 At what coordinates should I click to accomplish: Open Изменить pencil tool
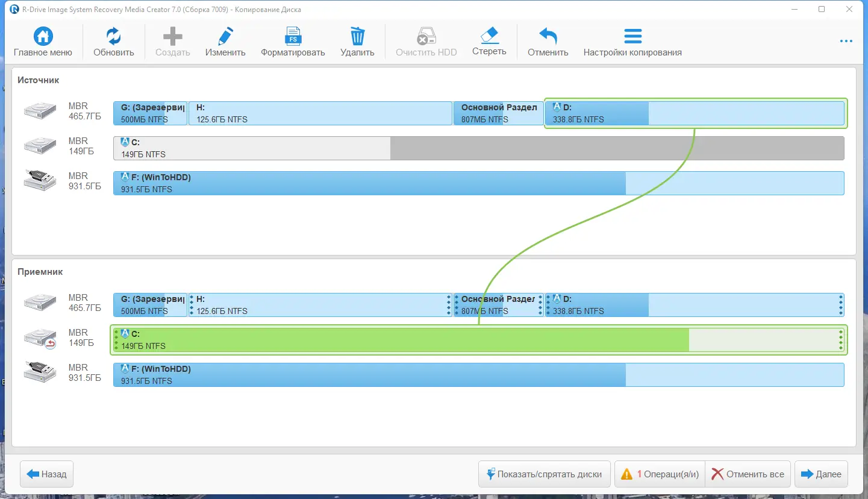pyautogui.click(x=225, y=37)
